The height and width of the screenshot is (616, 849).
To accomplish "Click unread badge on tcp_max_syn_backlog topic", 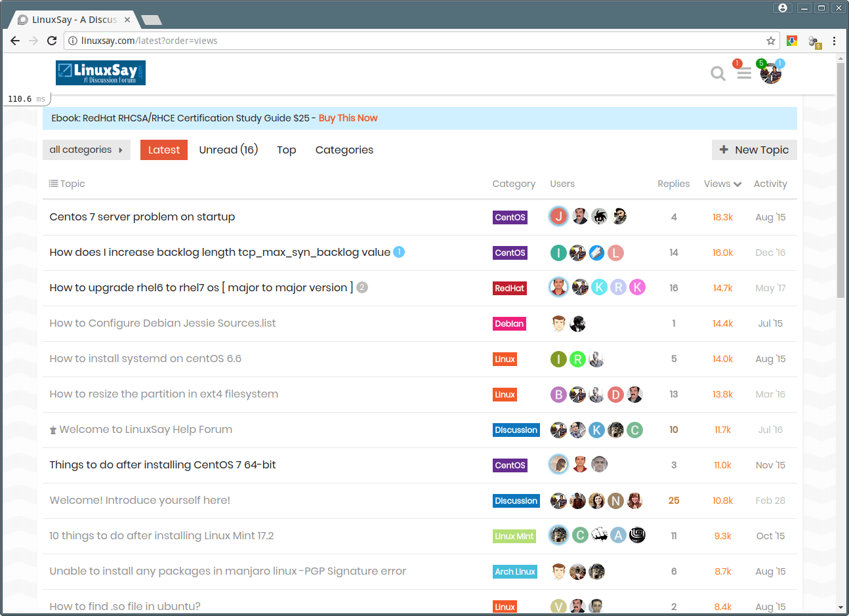I will (x=399, y=252).
